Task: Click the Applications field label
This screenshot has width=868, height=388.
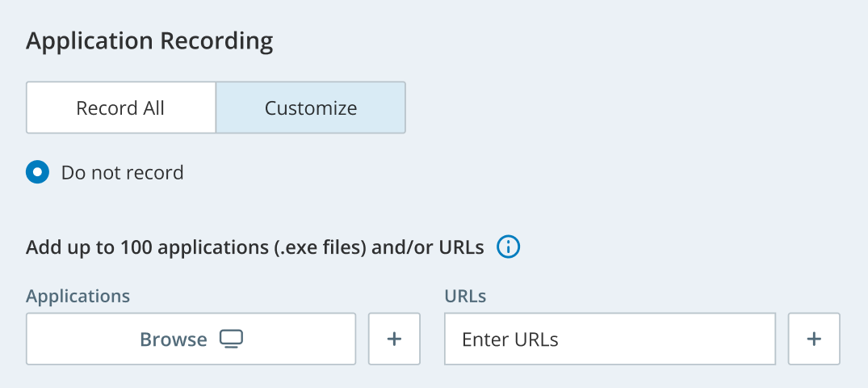Action: coord(78,296)
